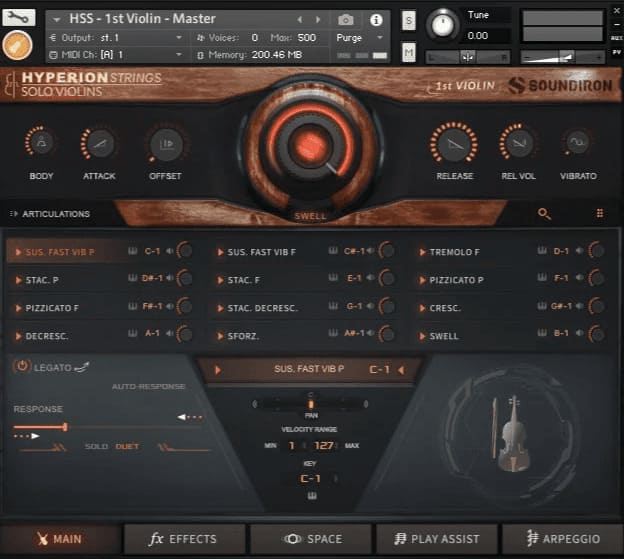The image size is (624, 559).
Task: Click the speaker icon for STAC. P
Action: click(x=169, y=280)
